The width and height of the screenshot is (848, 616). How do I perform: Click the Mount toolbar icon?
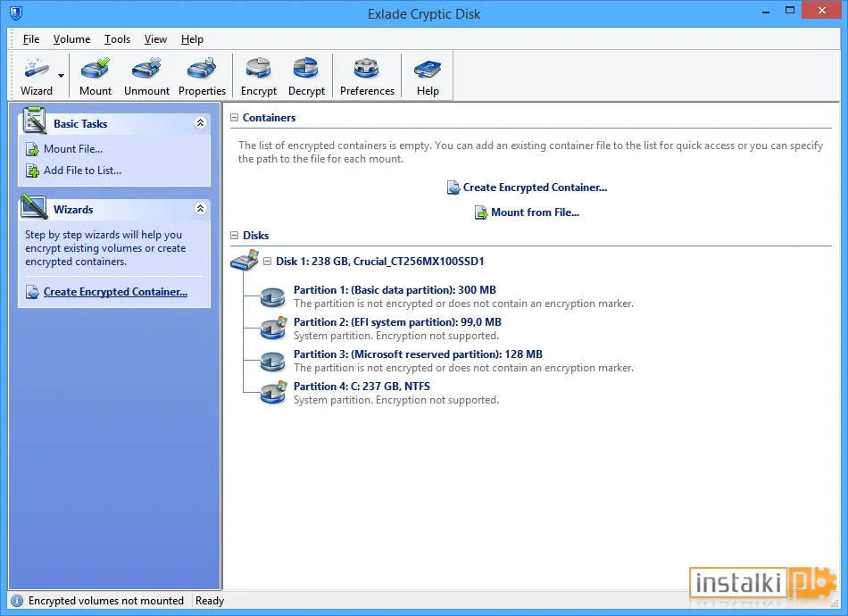coord(96,76)
